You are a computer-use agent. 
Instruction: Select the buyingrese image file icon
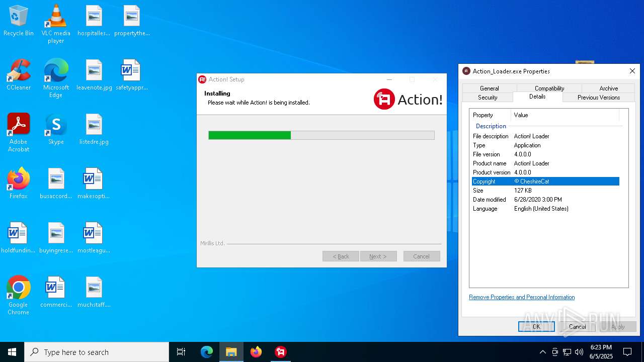coord(56,238)
